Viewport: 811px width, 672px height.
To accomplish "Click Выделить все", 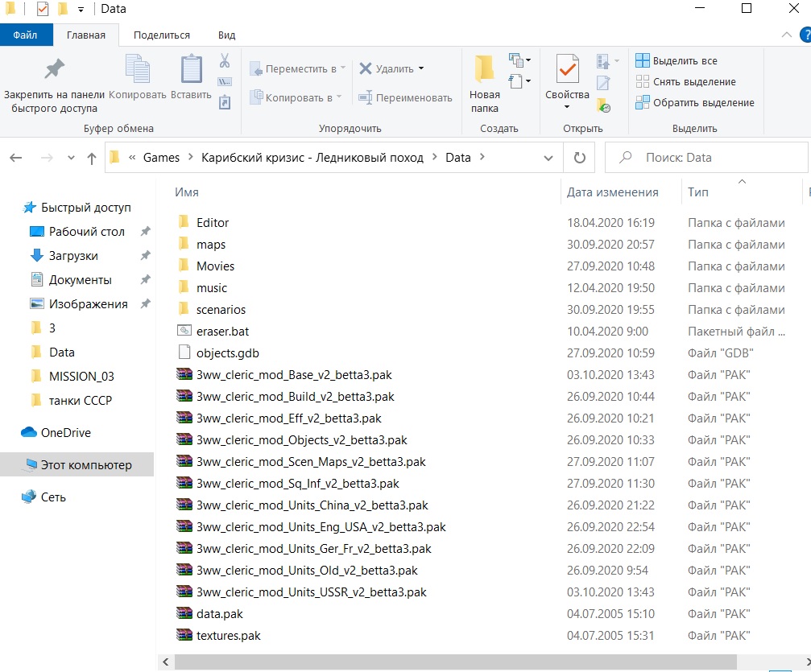I will click(677, 61).
